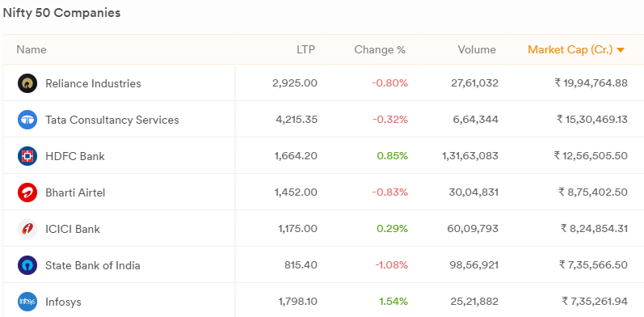Click the HDFC Bank logo icon

[27, 156]
